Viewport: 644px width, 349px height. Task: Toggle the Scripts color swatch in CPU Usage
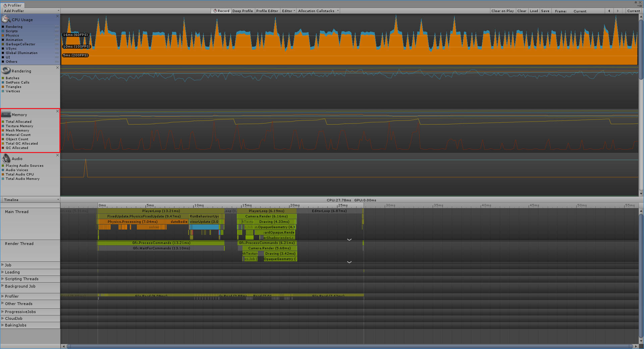[3, 31]
